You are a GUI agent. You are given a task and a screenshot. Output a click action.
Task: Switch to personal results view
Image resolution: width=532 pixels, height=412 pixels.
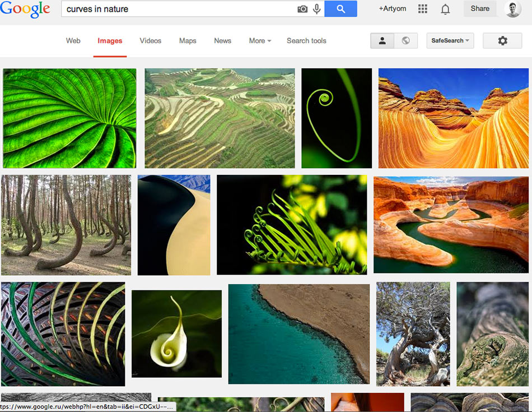click(x=382, y=41)
